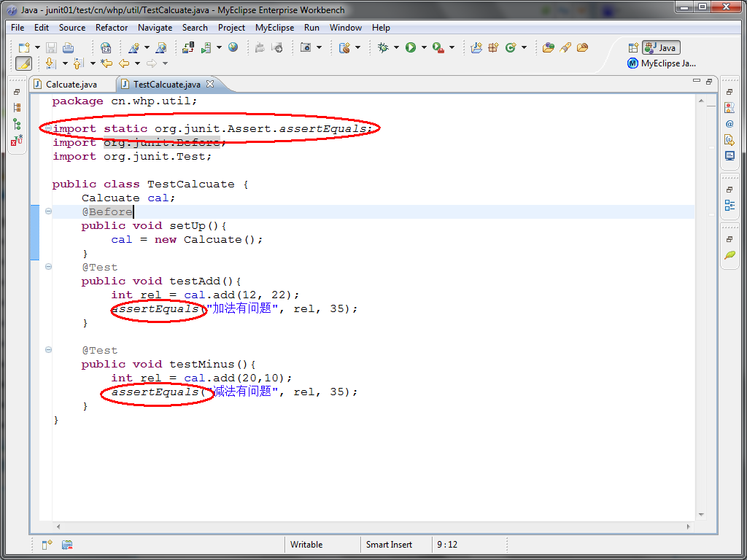Switch to the MyEclipse Java perspective
The height and width of the screenshot is (560, 747).
pyautogui.click(x=661, y=63)
